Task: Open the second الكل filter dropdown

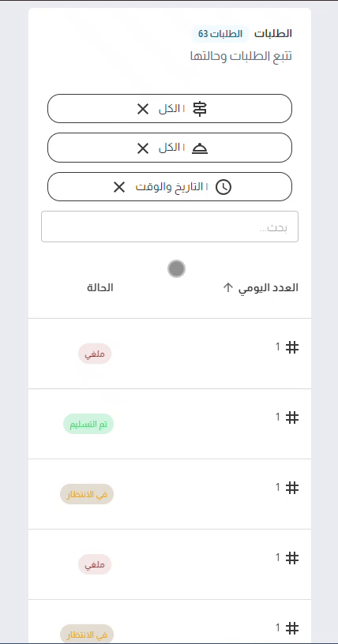Action: click(170, 148)
